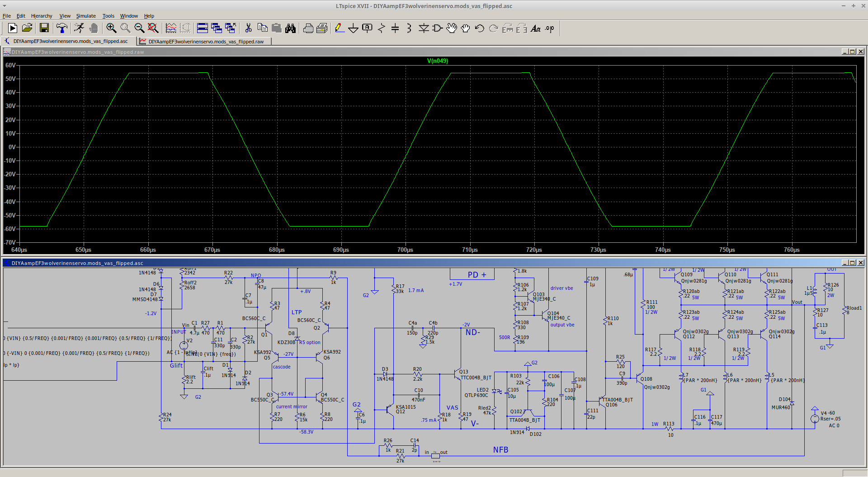The height and width of the screenshot is (477, 868).
Task: Click the 0V axis label
Action: 12,147
